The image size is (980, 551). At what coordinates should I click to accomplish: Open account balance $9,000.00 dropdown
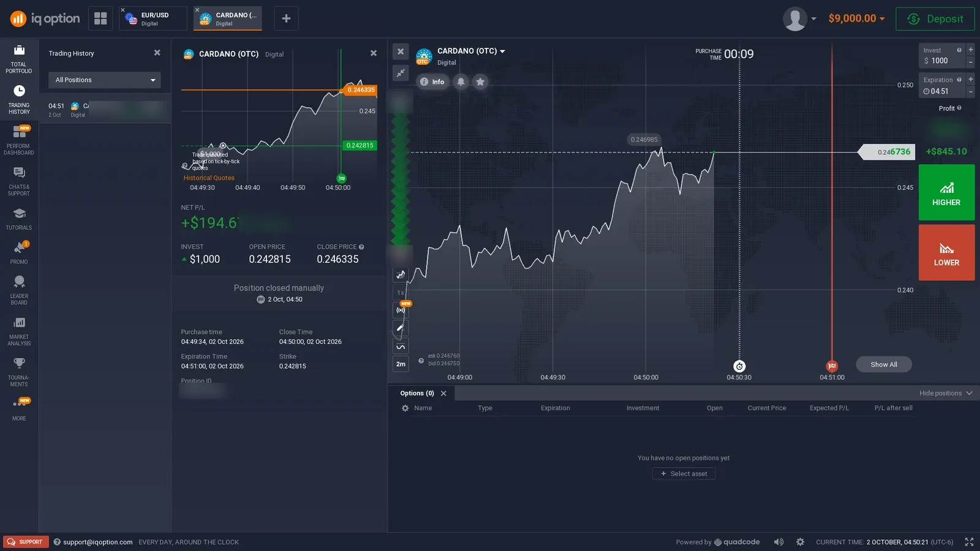pos(856,18)
